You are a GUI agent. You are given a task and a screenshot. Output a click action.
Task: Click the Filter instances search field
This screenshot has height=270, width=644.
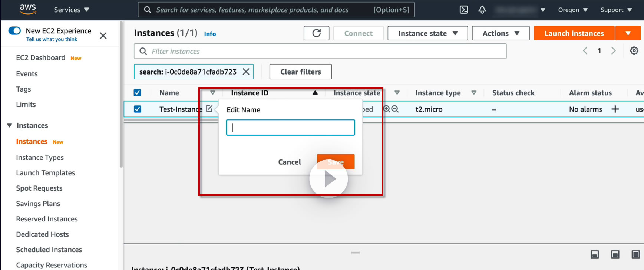[320, 51]
